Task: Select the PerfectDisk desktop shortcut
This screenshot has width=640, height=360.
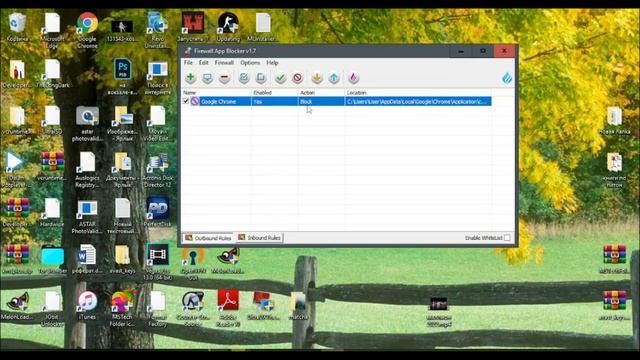Action: pos(158,212)
